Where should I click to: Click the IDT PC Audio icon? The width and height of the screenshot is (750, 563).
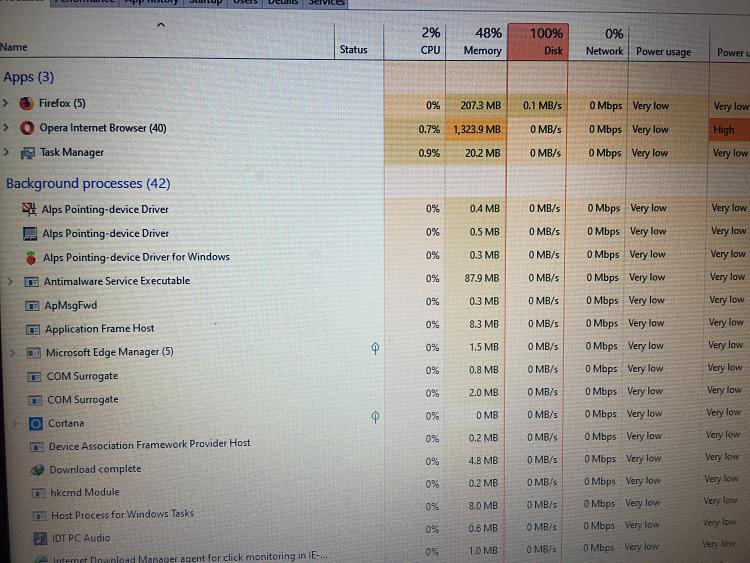(40, 539)
